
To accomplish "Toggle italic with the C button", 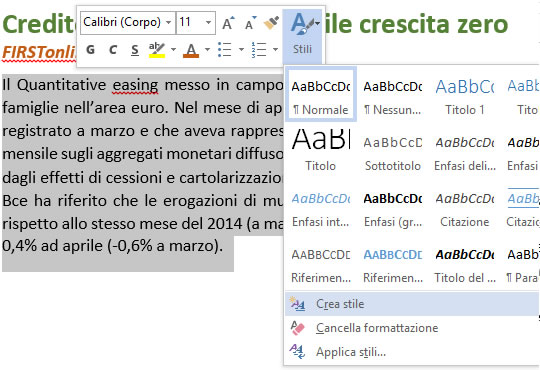I will pos(112,50).
